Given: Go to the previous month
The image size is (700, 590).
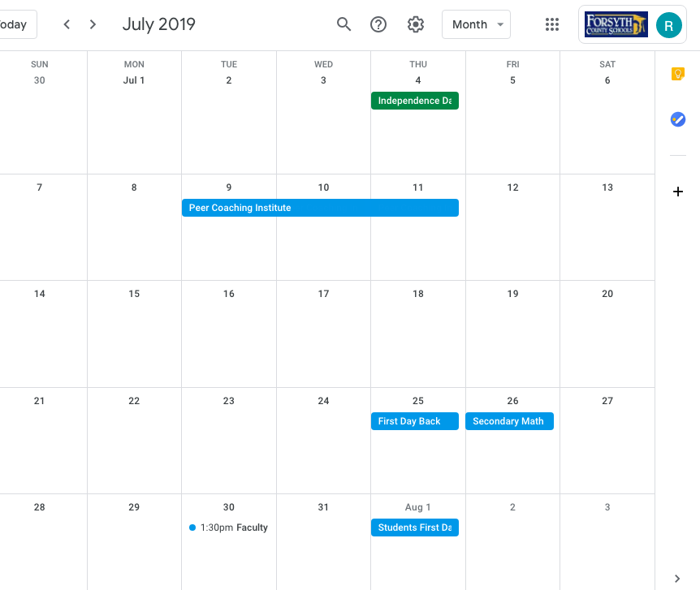Looking at the screenshot, I should 67,24.
